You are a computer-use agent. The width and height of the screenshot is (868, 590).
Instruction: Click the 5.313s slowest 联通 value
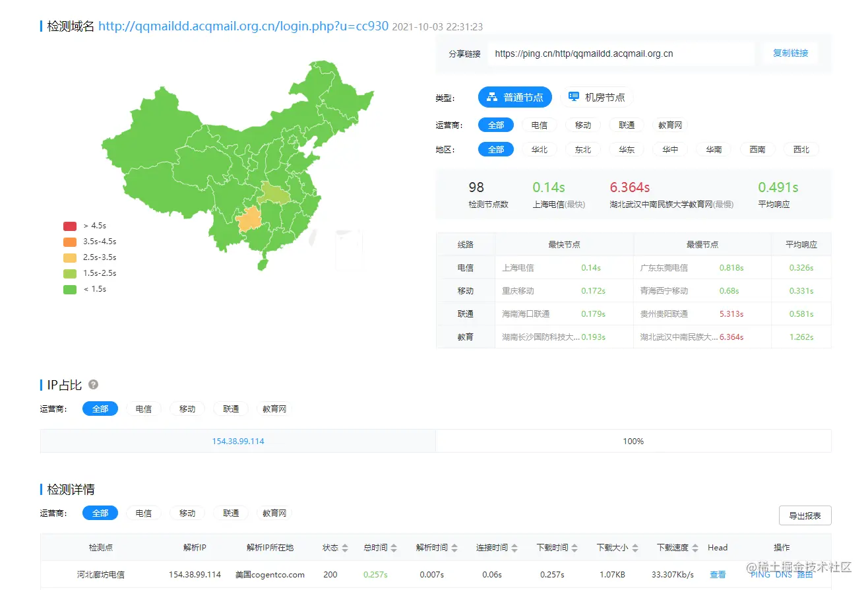731,314
